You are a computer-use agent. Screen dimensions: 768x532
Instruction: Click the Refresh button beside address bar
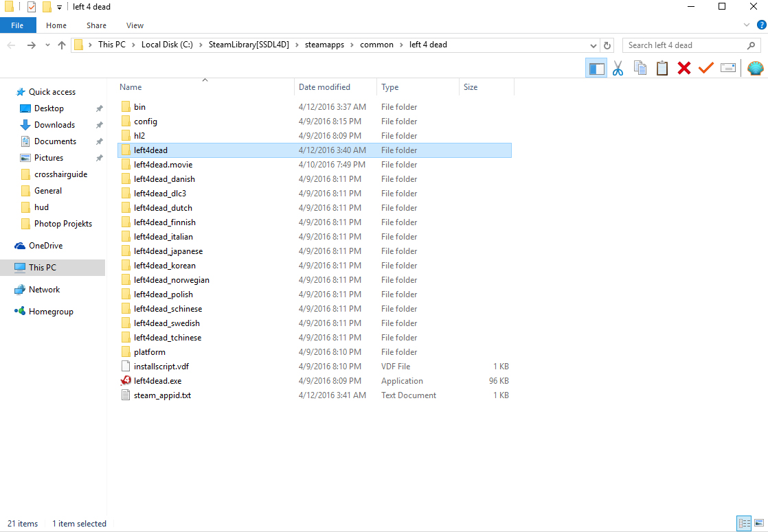tap(607, 45)
